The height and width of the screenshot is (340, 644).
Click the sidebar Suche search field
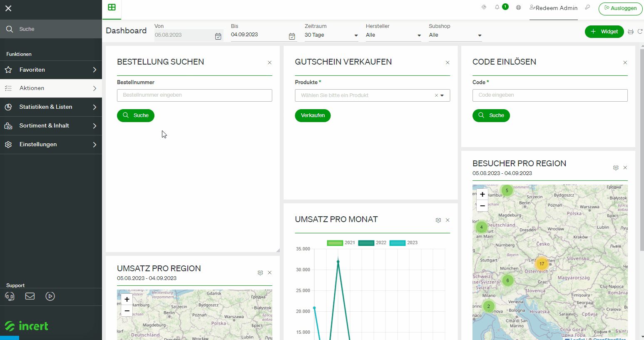[51, 29]
